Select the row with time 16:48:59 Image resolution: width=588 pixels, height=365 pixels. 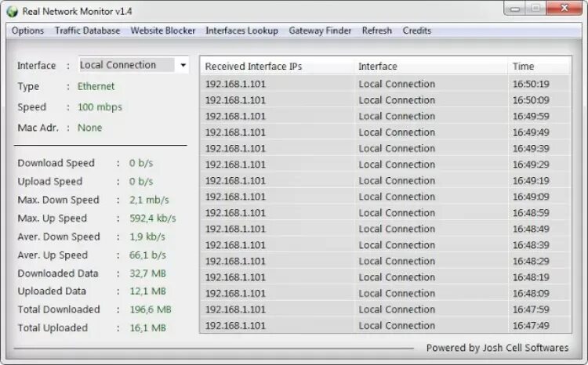[386, 213]
